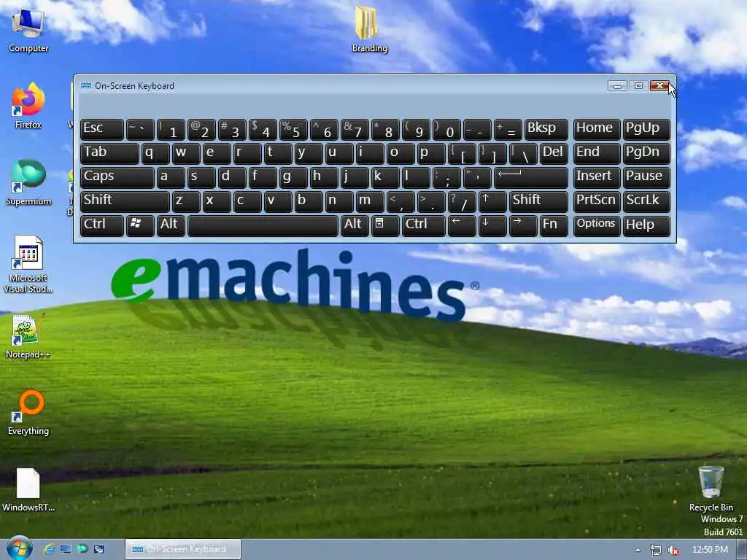Screen dimensions: 747x560
Task: Select the Branding folder on desktop
Action: pos(369,29)
